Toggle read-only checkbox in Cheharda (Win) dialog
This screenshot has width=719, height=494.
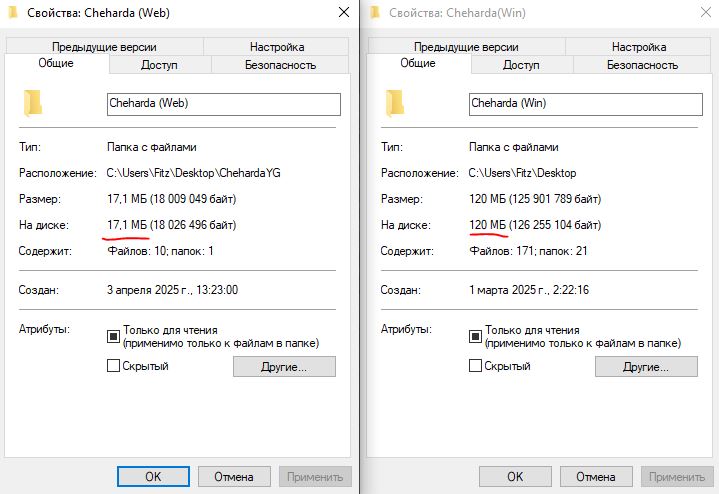475,336
